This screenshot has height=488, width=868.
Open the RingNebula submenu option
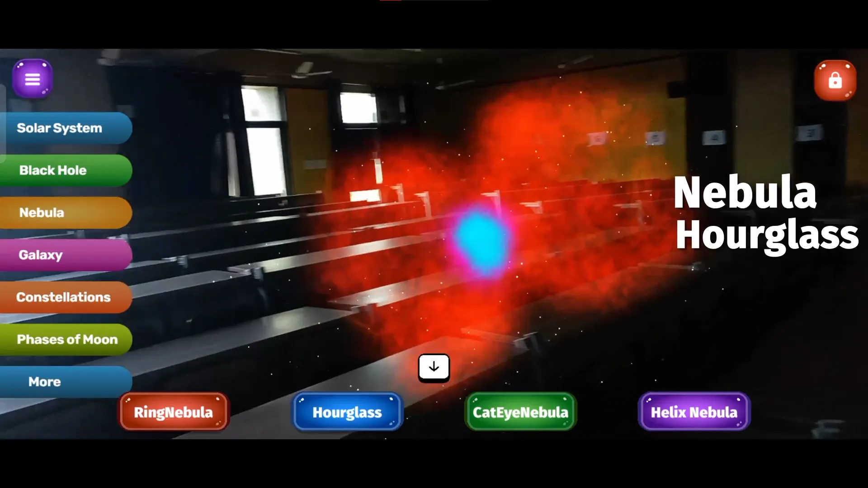pos(174,412)
